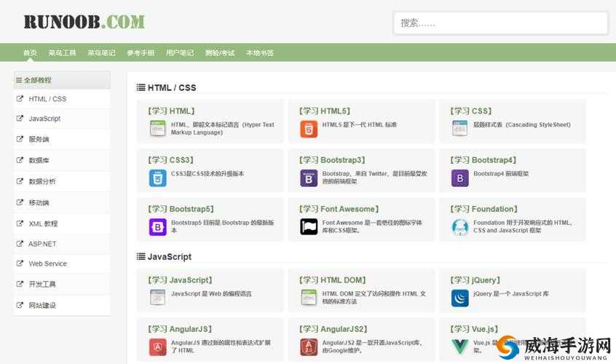Click the blue jQuery logo icon
Viewport: 616px width, 364px height.
pyautogui.click(x=460, y=298)
